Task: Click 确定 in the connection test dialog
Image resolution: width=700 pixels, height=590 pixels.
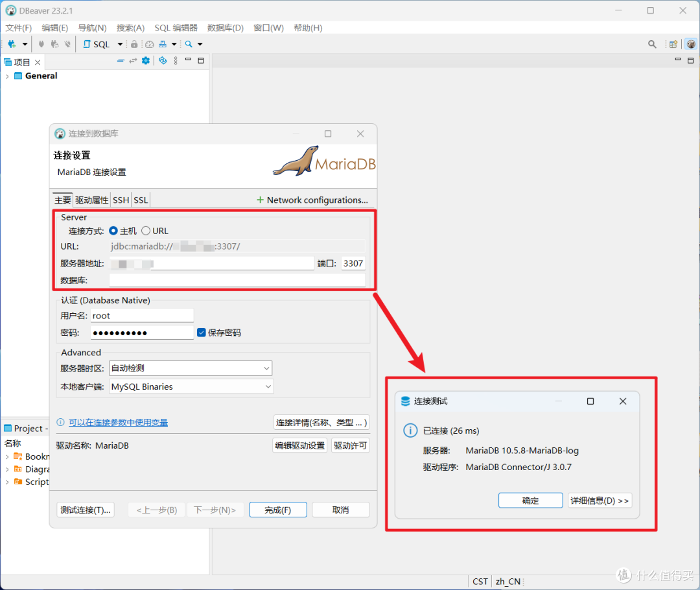Action: (x=530, y=501)
